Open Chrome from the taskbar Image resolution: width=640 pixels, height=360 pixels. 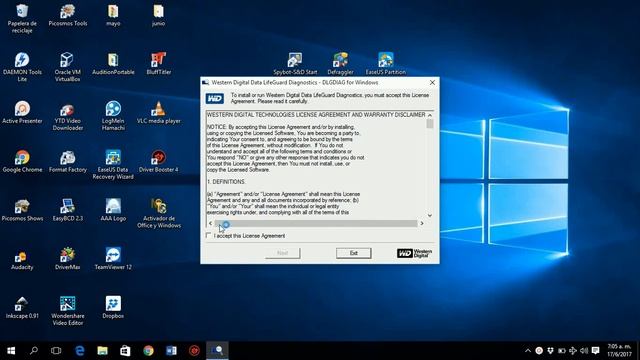coord(148,351)
